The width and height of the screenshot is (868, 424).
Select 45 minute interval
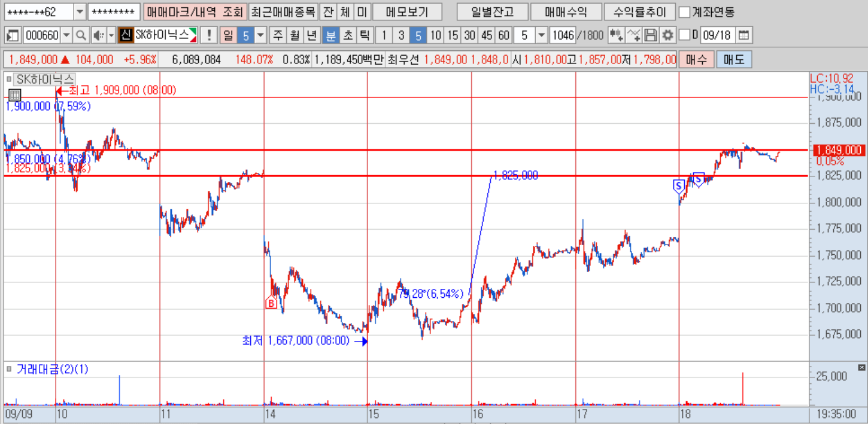tap(487, 35)
